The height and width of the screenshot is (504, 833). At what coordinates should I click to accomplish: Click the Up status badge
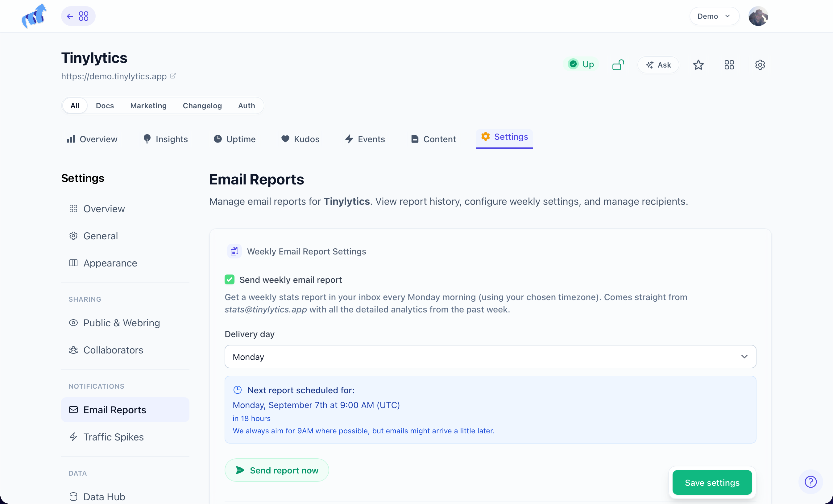coord(581,64)
